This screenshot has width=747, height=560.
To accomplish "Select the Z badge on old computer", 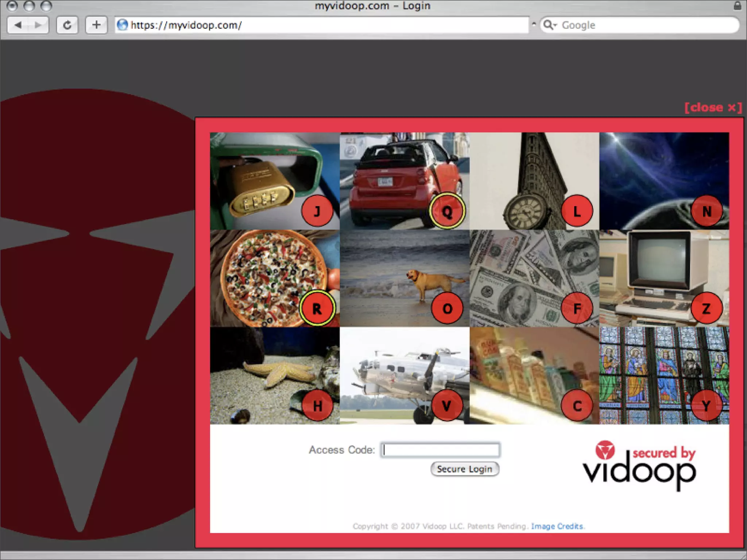I will pyautogui.click(x=707, y=308).
